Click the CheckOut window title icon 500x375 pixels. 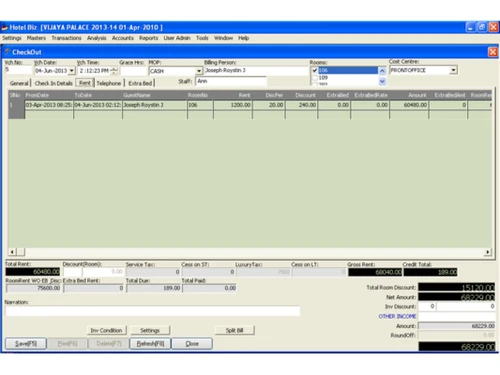click(7, 52)
